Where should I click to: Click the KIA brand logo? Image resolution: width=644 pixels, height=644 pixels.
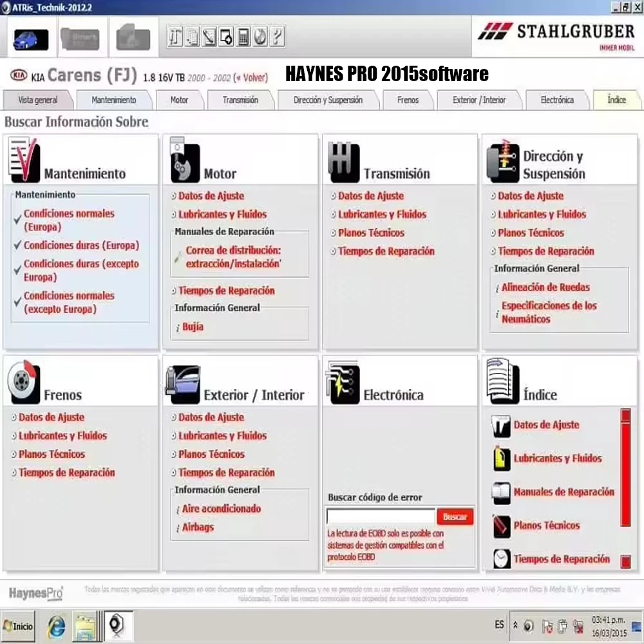coord(19,75)
